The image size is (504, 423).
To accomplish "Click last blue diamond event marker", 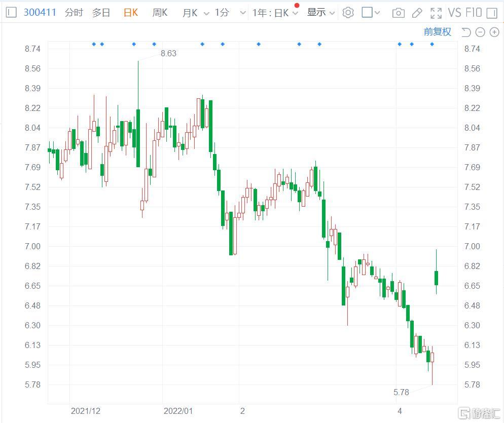I will coord(432,44).
